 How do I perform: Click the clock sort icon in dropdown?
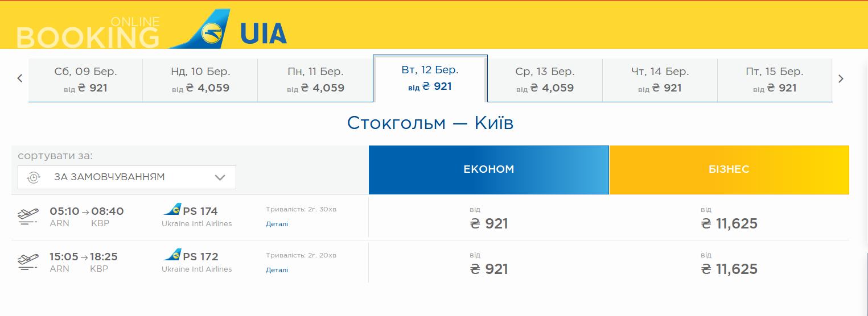pos(34,177)
